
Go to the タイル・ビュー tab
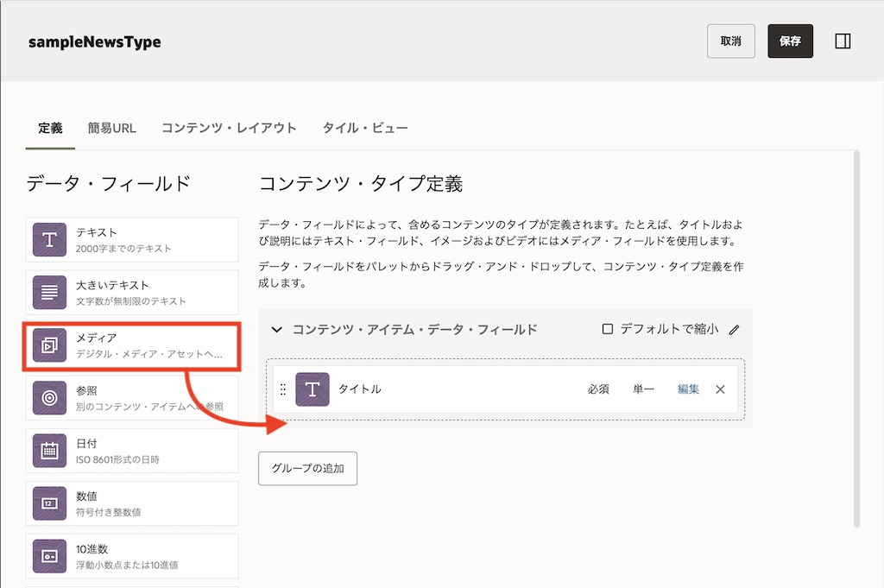pyautogui.click(x=365, y=128)
